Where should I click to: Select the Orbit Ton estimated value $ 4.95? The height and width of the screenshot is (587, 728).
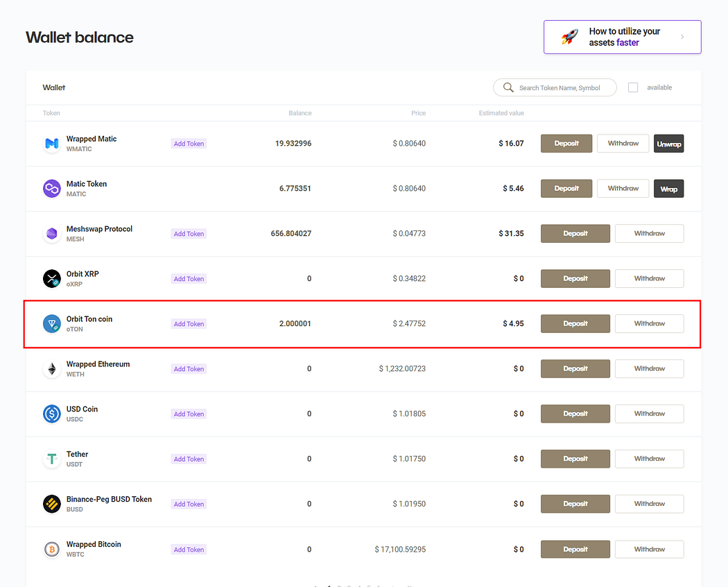[x=513, y=324]
